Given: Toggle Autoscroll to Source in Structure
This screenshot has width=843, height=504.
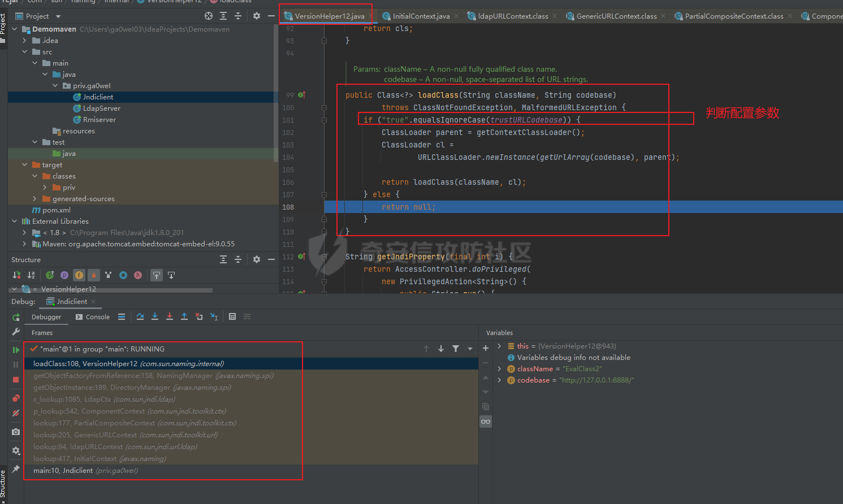Looking at the screenshot, I should click(x=157, y=275).
